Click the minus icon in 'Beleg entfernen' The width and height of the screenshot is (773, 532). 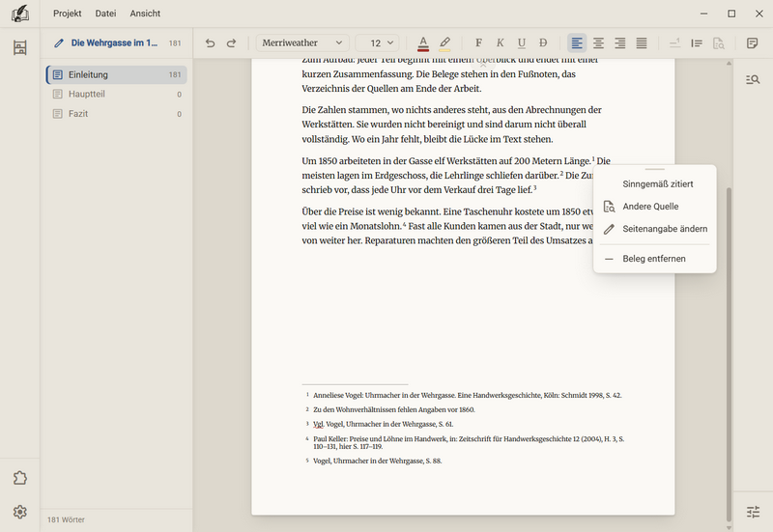coord(610,259)
